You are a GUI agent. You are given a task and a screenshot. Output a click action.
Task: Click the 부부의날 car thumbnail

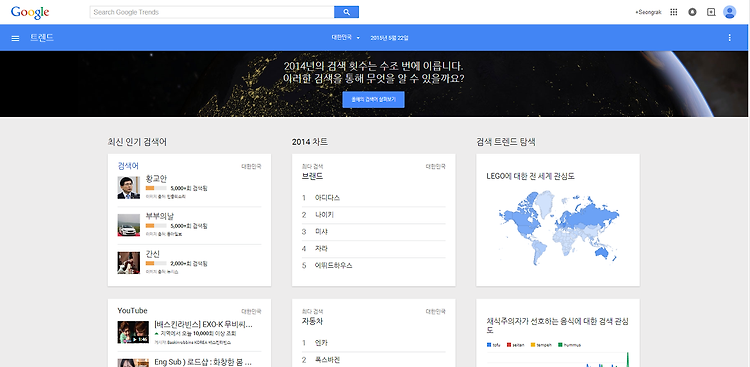[x=129, y=225]
